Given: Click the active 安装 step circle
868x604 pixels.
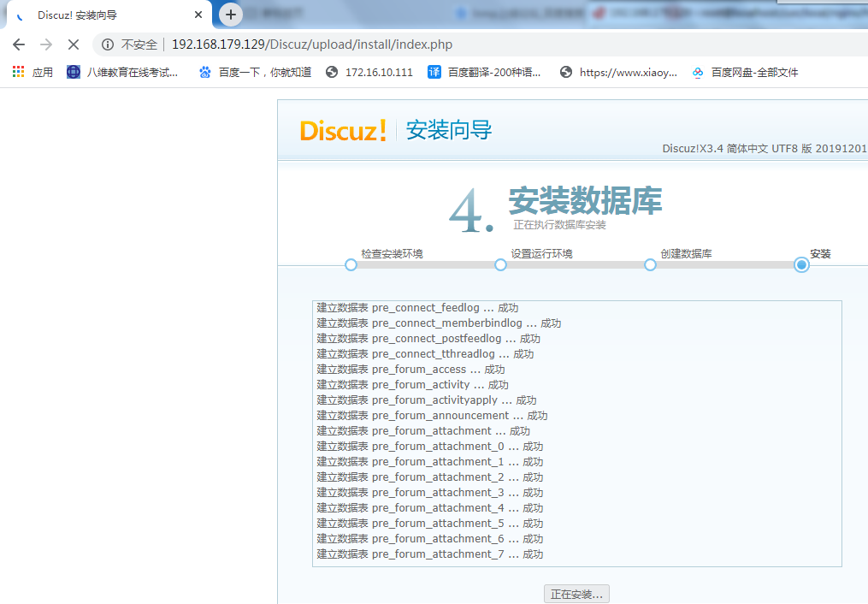Looking at the screenshot, I should (801, 264).
